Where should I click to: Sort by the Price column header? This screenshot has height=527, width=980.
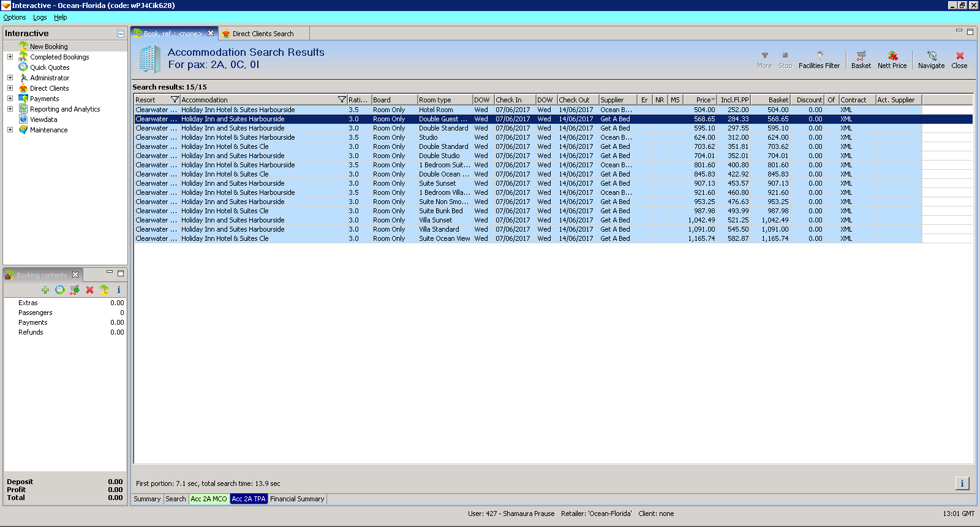click(x=700, y=100)
